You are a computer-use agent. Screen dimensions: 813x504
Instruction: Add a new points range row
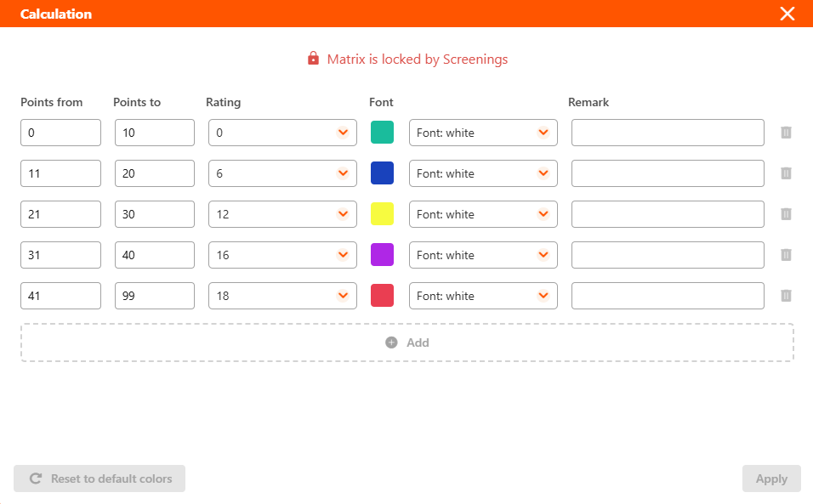[x=407, y=343]
